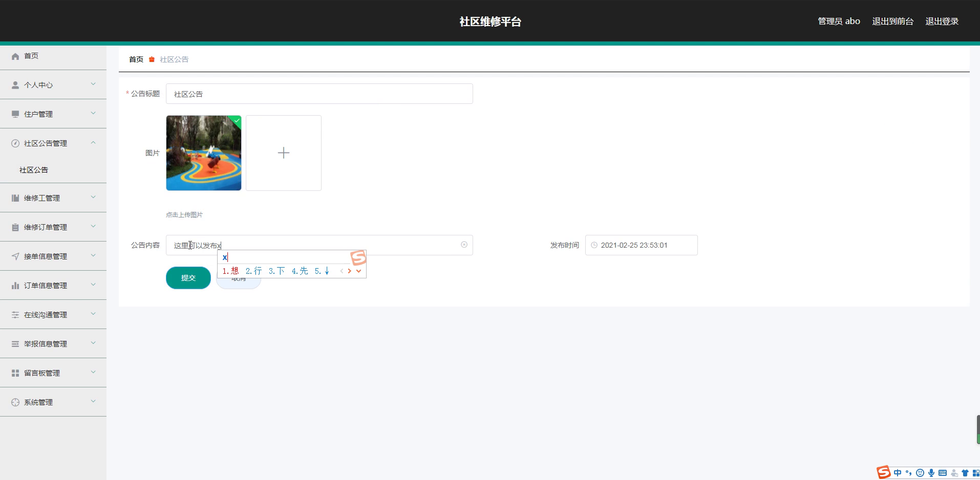The height and width of the screenshot is (480, 980).
Task: Click the compass icon beside 社区公告管理
Action: point(15,143)
